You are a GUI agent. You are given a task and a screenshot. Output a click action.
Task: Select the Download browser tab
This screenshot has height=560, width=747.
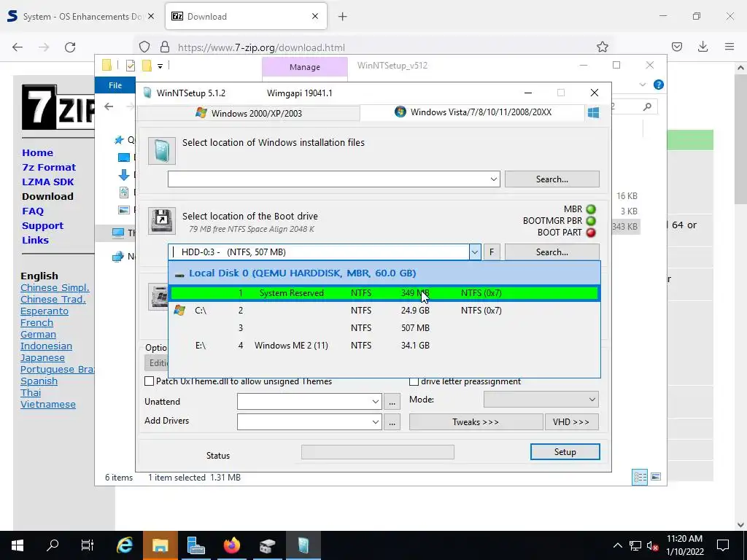click(x=246, y=17)
